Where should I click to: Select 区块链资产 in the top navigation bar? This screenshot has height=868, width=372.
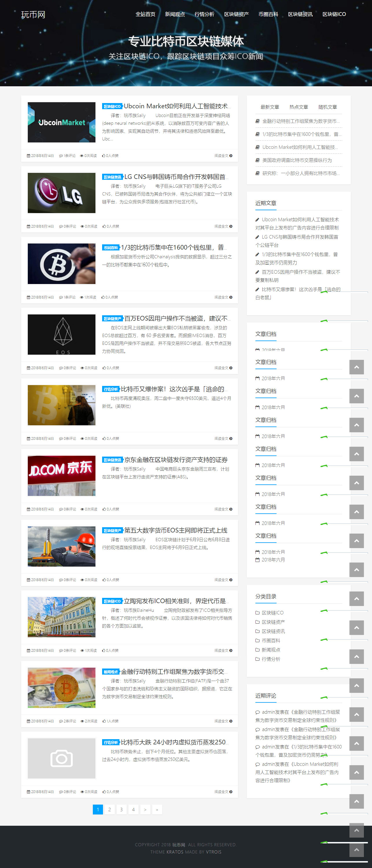click(236, 14)
